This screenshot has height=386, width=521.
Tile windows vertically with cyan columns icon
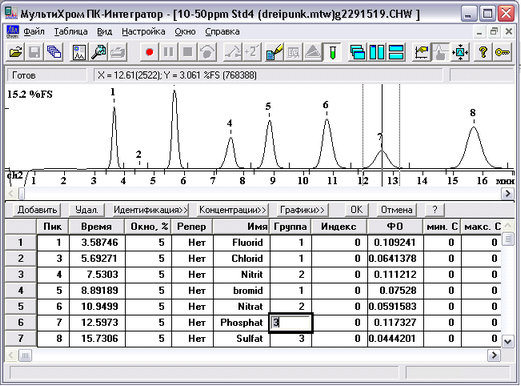click(377, 52)
